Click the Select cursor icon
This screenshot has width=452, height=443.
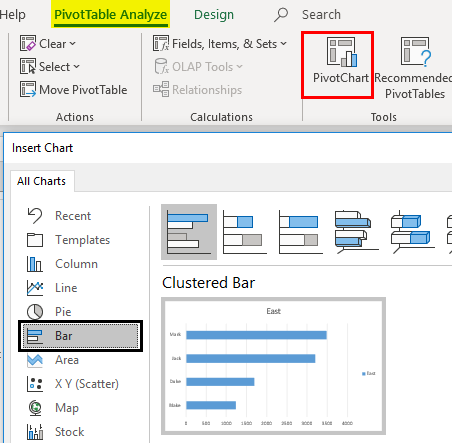point(28,66)
